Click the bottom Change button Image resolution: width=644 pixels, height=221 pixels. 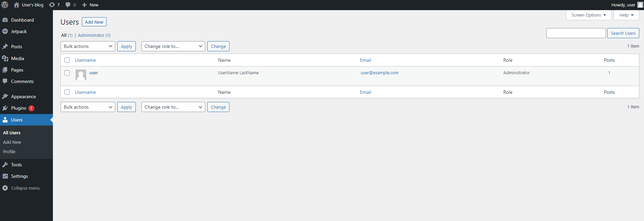tap(218, 107)
